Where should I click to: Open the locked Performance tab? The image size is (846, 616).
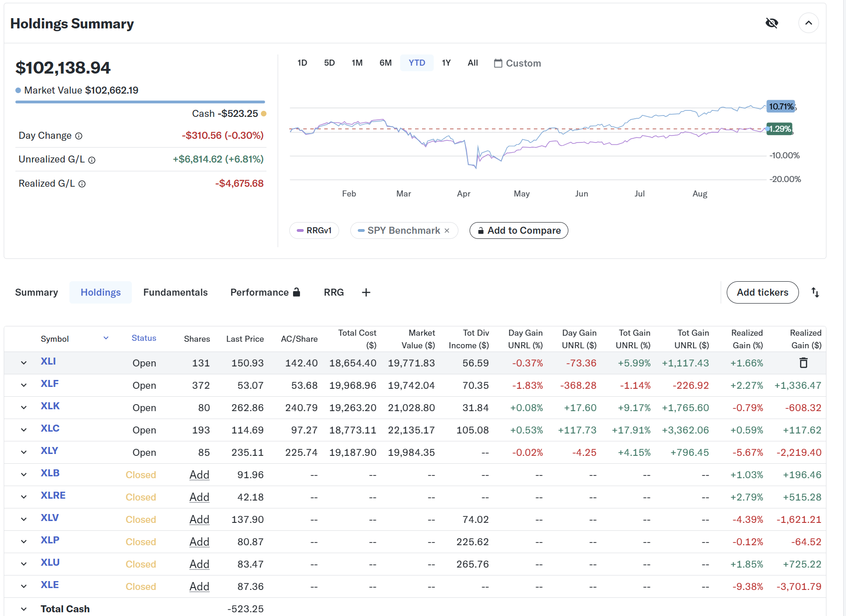click(265, 292)
